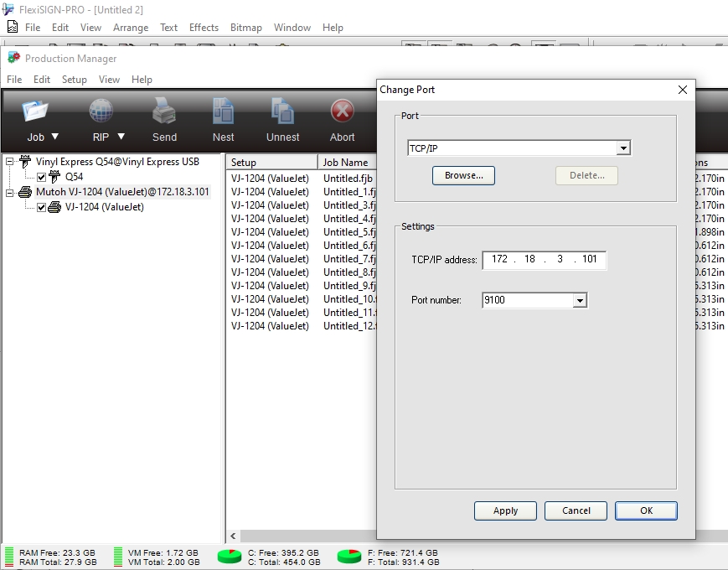Click the F: drive pie chart icon
728x570 pixels.
[x=349, y=556]
